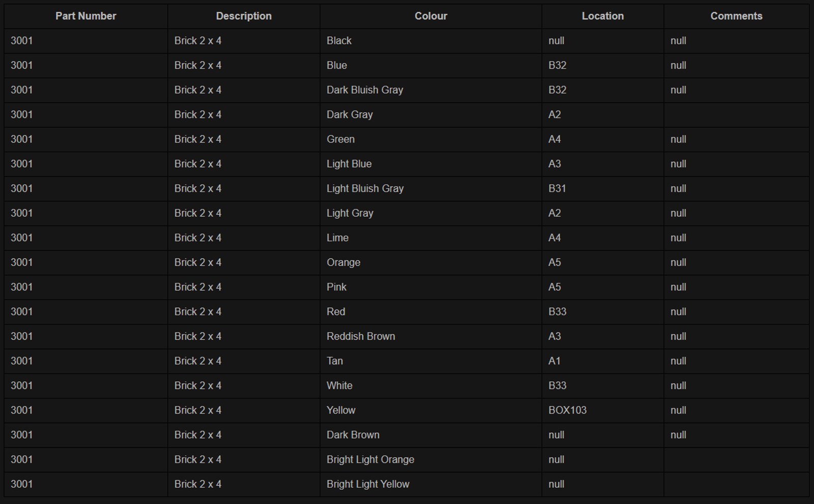Click the empty Comments cell in Dark Gray row
Viewport: 814px width, 504px height.
(x=736, y=115)
